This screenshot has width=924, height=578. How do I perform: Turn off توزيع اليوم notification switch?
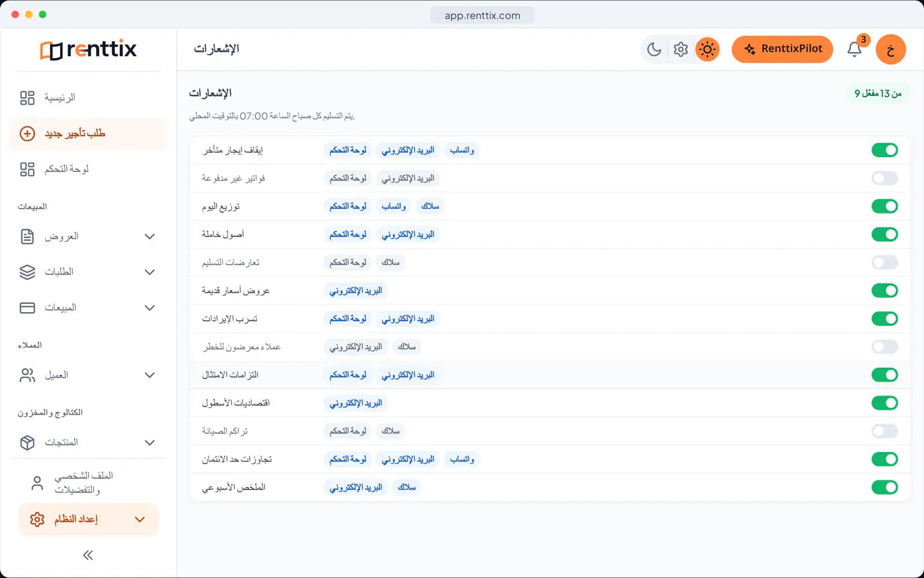point(884,206)
